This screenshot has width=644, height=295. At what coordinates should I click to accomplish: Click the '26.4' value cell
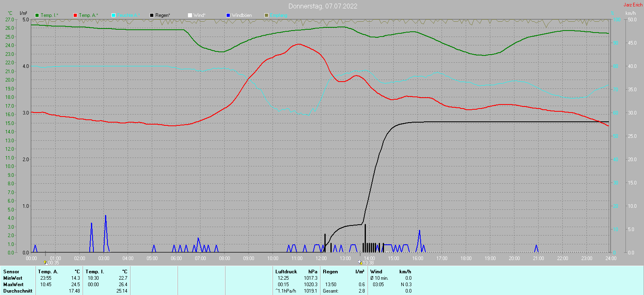123,285
